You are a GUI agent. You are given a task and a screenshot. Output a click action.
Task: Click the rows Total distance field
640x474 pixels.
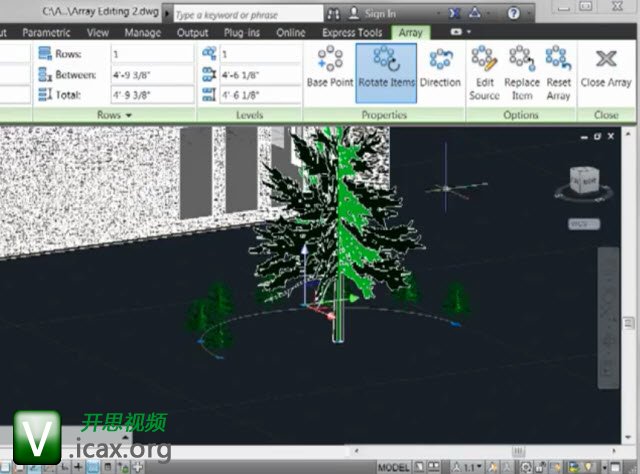point(152,95)
